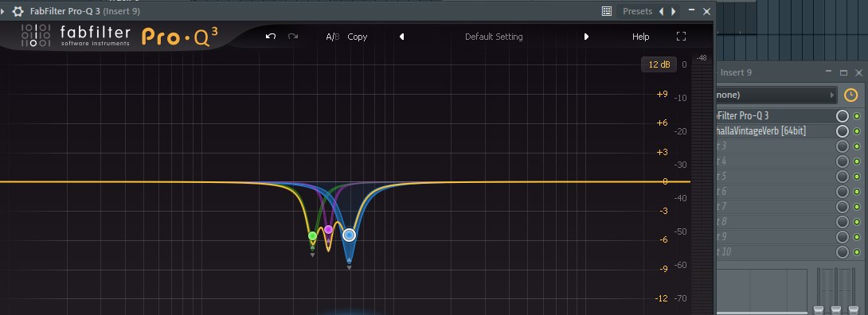Adjust ValhallaVintageVerb slot mix knob
Screen dimensions: 868x315
coord(843,131)
